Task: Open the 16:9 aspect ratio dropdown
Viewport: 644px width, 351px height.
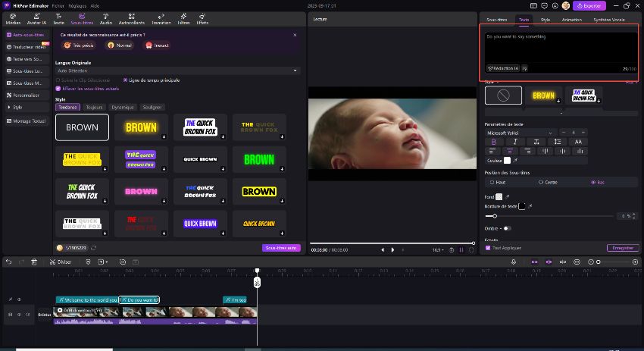Action: coord(437,249)
